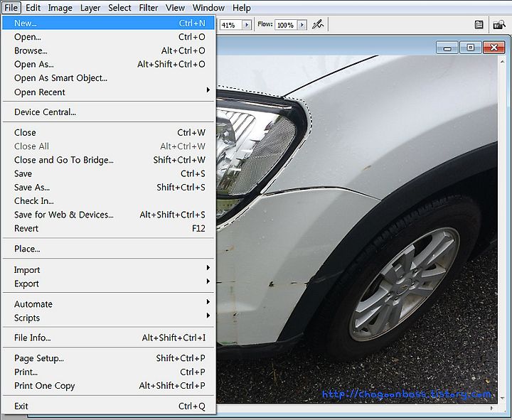This screenshot has width=512, height=420.
Task: Select the File Info... menu entry
Action: point(108,338)
